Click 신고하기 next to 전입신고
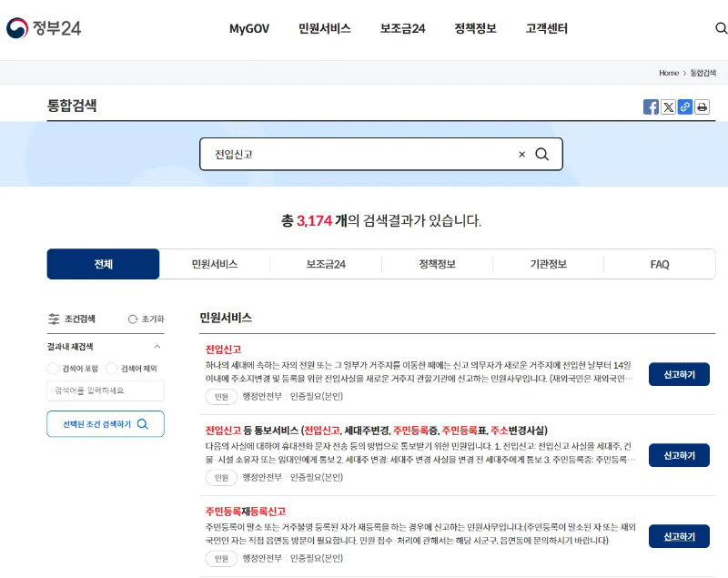 pos(678,374)
